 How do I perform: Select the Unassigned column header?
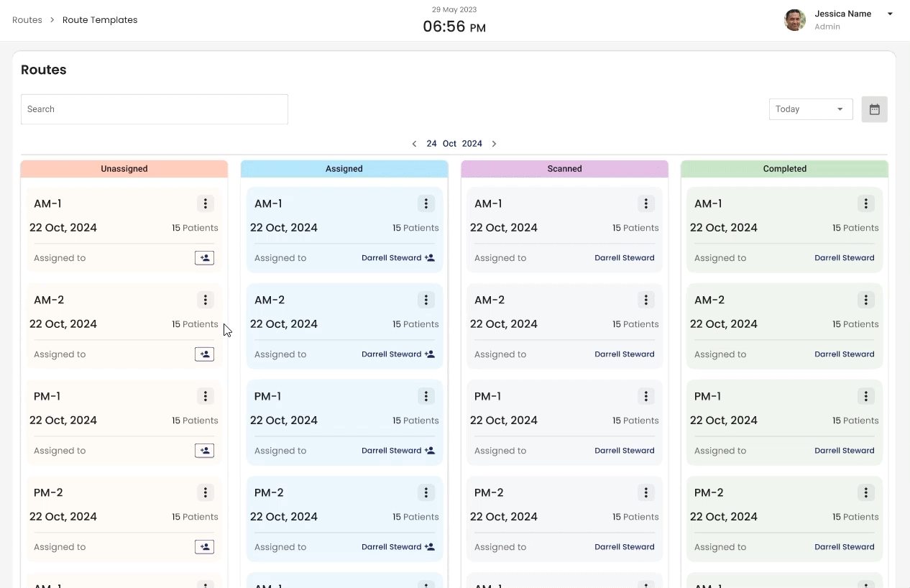pyautogui.click(x=124, y=169)
